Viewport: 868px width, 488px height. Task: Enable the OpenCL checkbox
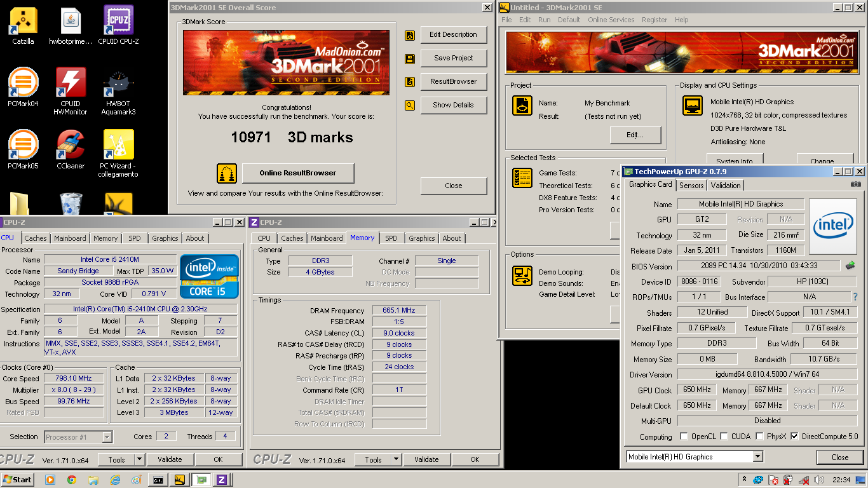pyautogui.click(x=684, y=437)
